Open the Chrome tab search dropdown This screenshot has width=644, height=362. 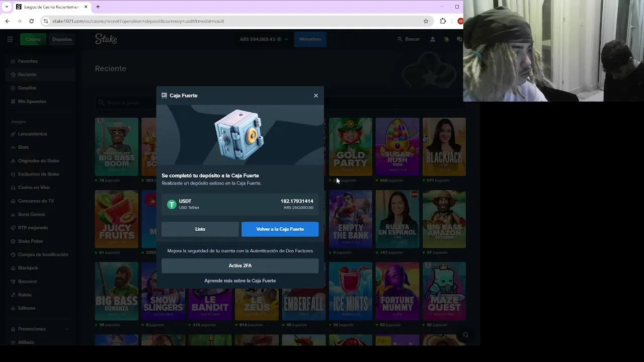pos(7,7)
